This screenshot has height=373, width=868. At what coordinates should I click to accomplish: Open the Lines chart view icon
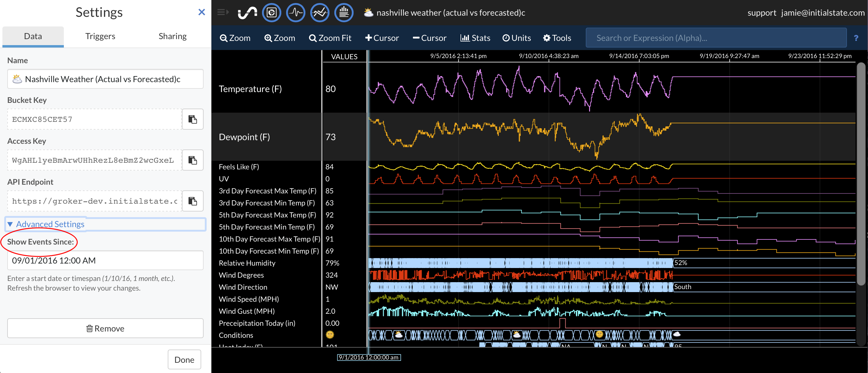click(x=320, y=13)
